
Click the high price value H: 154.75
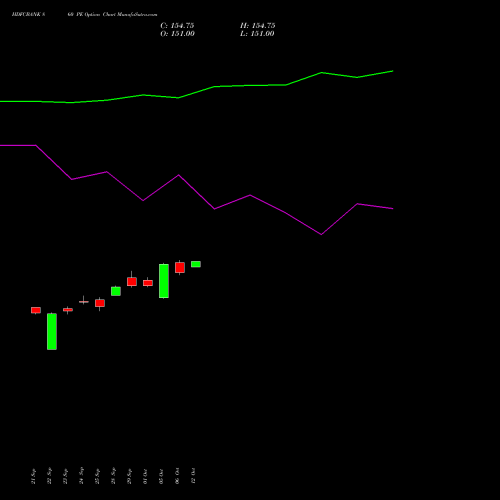(258, 26)
